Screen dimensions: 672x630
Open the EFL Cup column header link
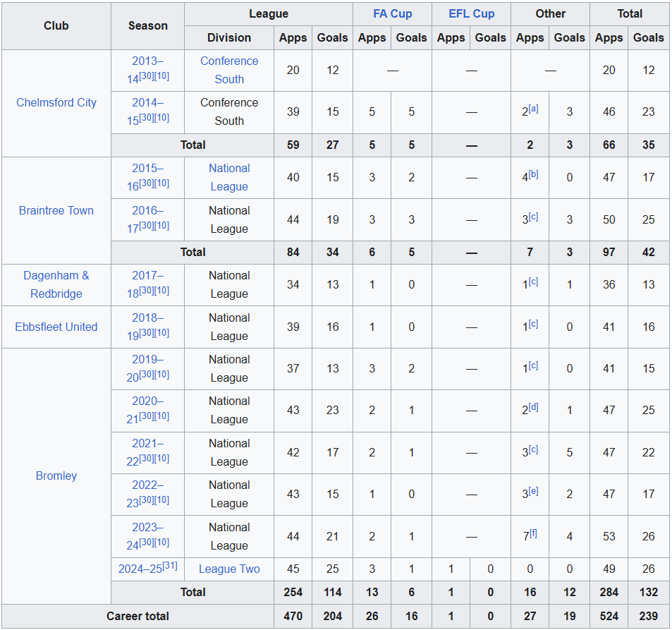pyautogui.click(x=471, y=13)
